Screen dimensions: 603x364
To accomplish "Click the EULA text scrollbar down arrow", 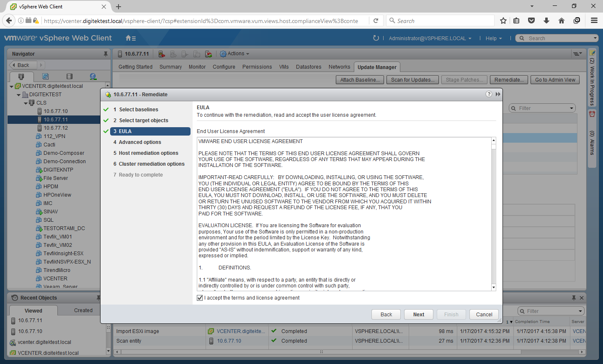I will 494,287.
